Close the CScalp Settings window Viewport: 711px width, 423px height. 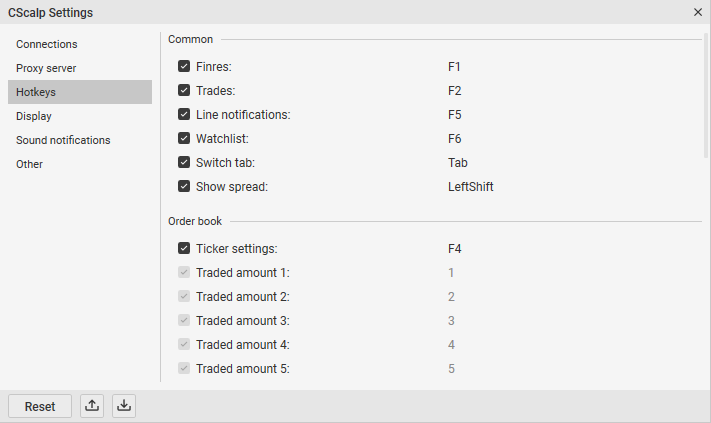(x=698, y=12)
